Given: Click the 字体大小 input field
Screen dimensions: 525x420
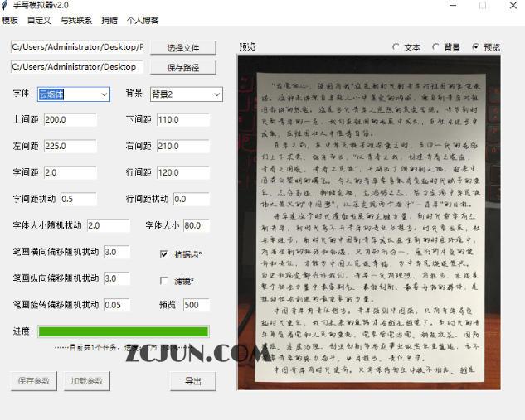Looking at the screenshot, I should coord(197,225).
